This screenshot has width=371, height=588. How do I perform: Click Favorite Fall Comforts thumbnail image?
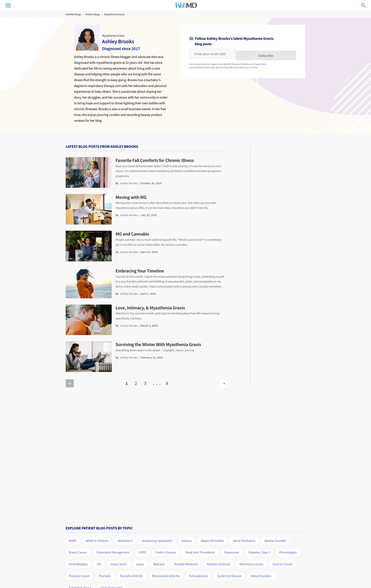point(89,172)
